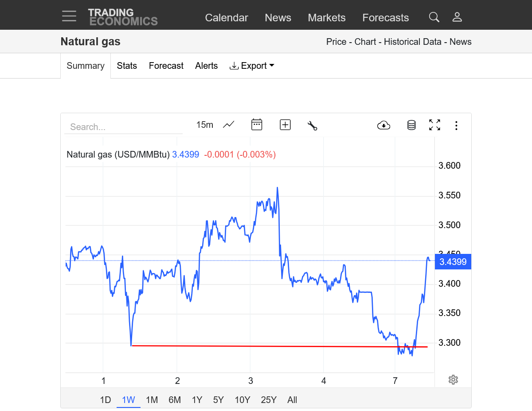Switch to the Alerts tab
Screen dimensions: 532x411
pyautogui.click(x=207, y=66)
